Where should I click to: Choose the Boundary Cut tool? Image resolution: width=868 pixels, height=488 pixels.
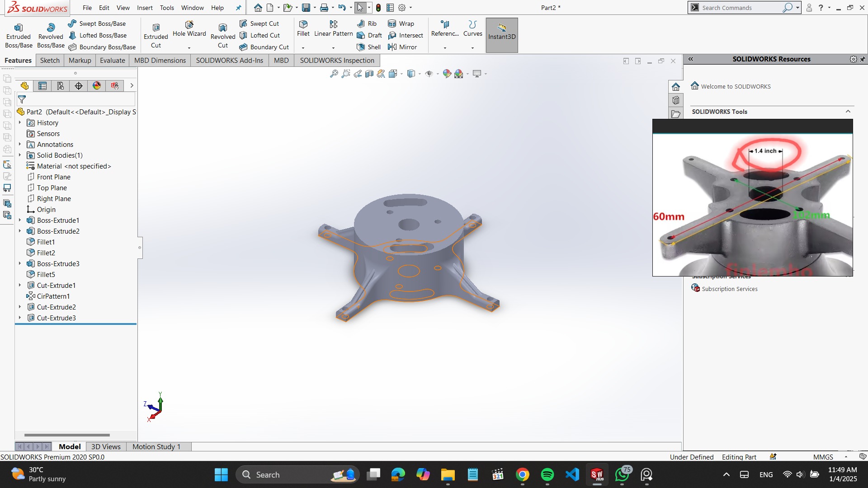tap(264, 47)
